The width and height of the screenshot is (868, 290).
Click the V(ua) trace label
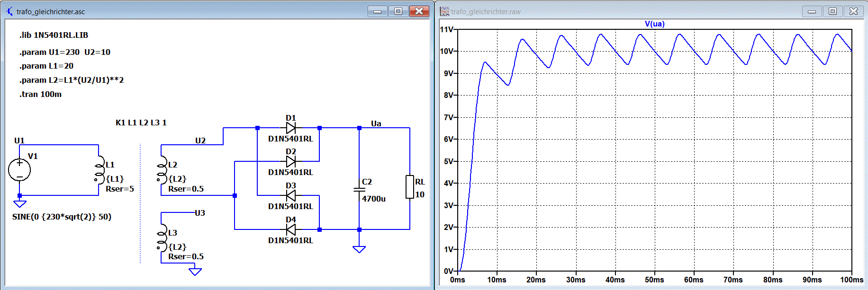click(x=654, y=24)
